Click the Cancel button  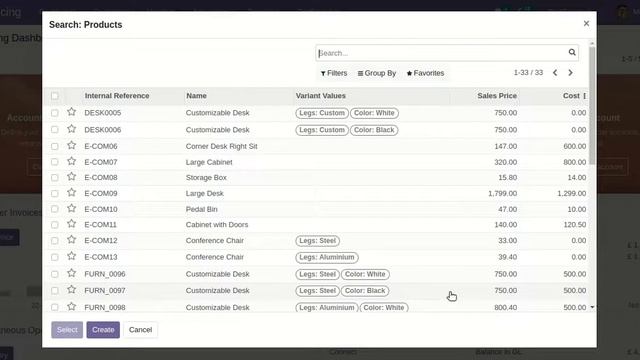(x=140, y=330)
